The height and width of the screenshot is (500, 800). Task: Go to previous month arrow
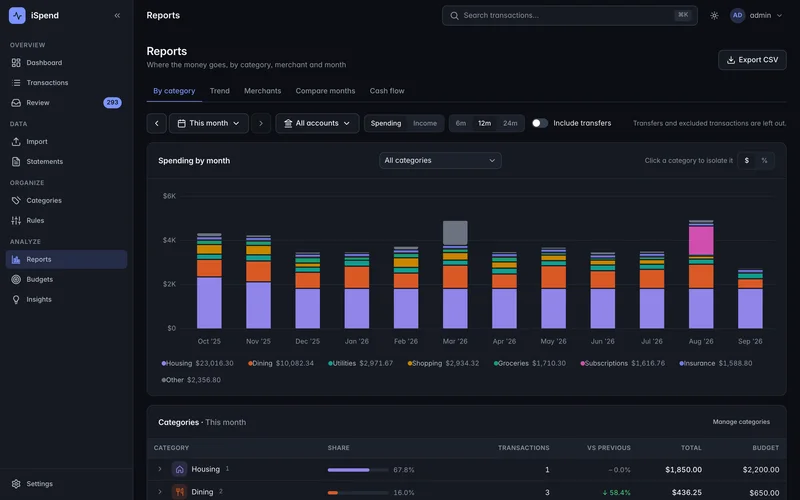pos(157,123)
